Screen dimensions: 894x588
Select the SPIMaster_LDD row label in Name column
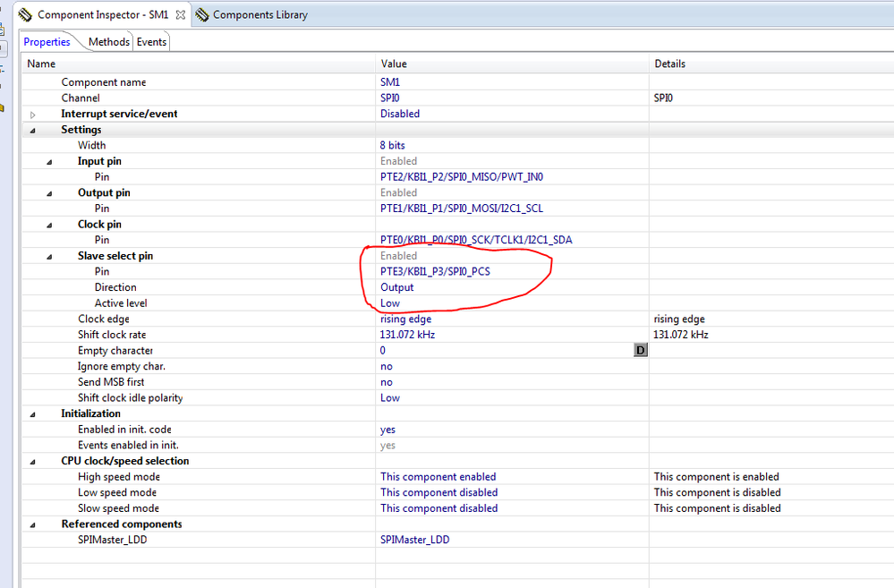(x=113, y=540)
